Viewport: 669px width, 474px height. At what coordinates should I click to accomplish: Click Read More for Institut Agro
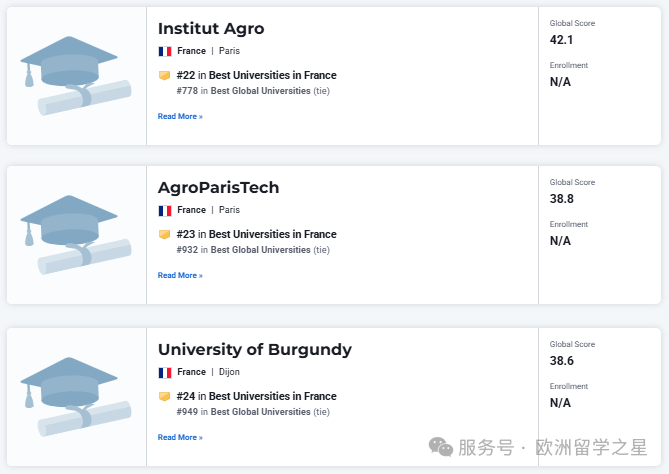pyautogui.click(x=180, y=116)
